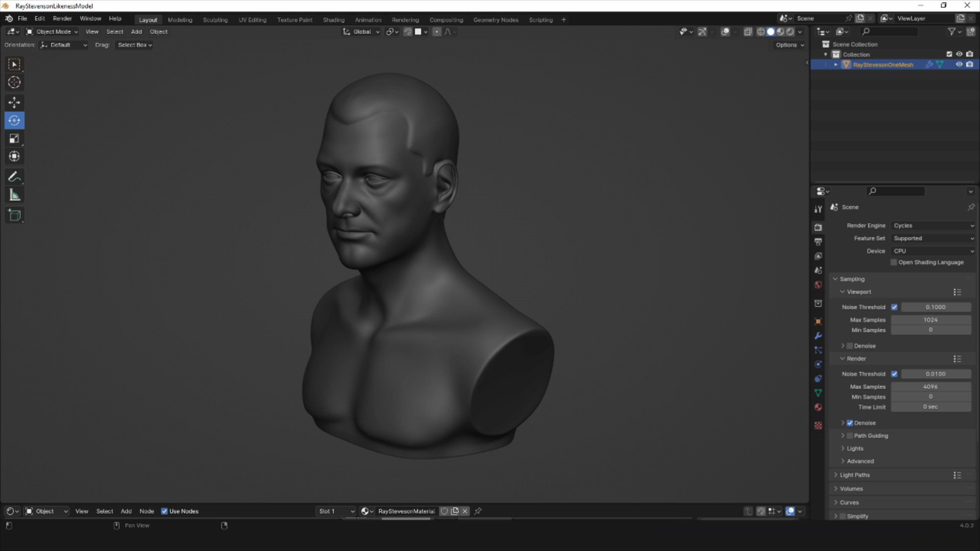Viewport: 980px width, 551px height.
Task: Toggle X-Ray view in viewport header
Action: (748, 32)
